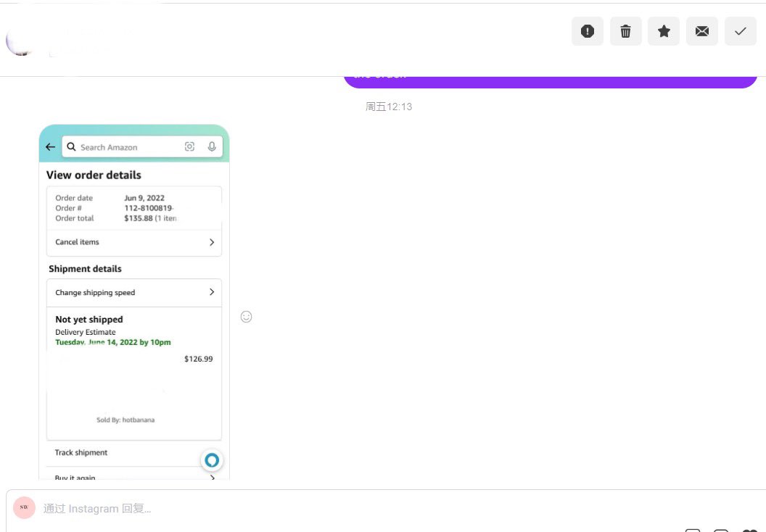The height and width of the screenshot is (532, 766).
Task: Star this conversation for follow-up
Action: tap(664, 31)
